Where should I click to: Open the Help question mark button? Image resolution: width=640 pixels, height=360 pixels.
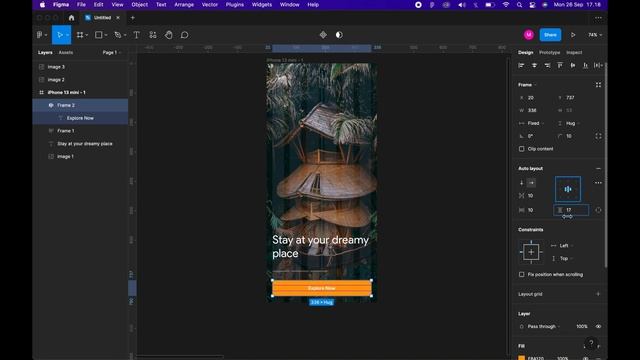click(x=591, y=343)
